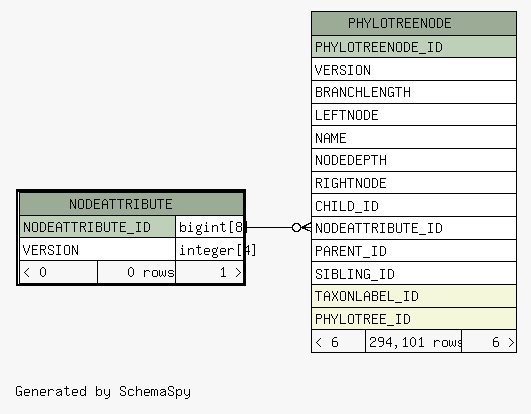531x414 pixels.
Task: Click the NODEDEPTH column row
Action: pyautogui.click(x=414, y=160)
